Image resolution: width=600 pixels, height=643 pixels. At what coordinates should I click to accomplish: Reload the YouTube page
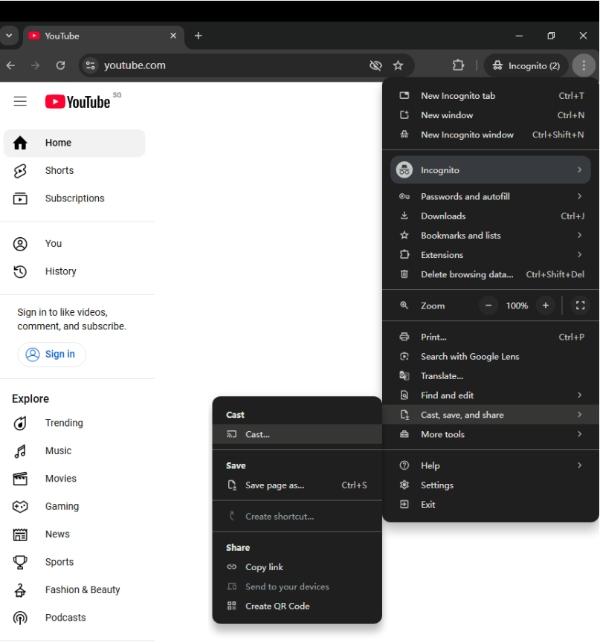click(x=61, y=66)
